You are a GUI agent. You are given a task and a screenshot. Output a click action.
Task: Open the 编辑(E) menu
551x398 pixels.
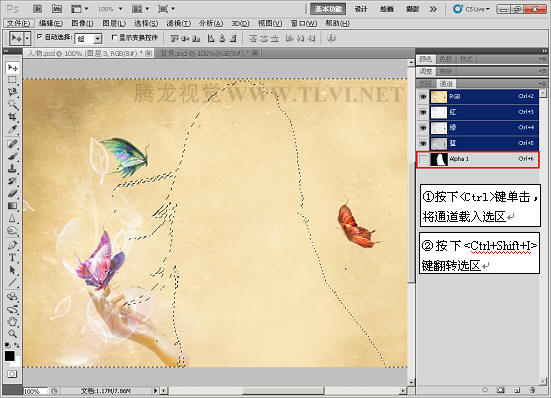tap(51, 24)
